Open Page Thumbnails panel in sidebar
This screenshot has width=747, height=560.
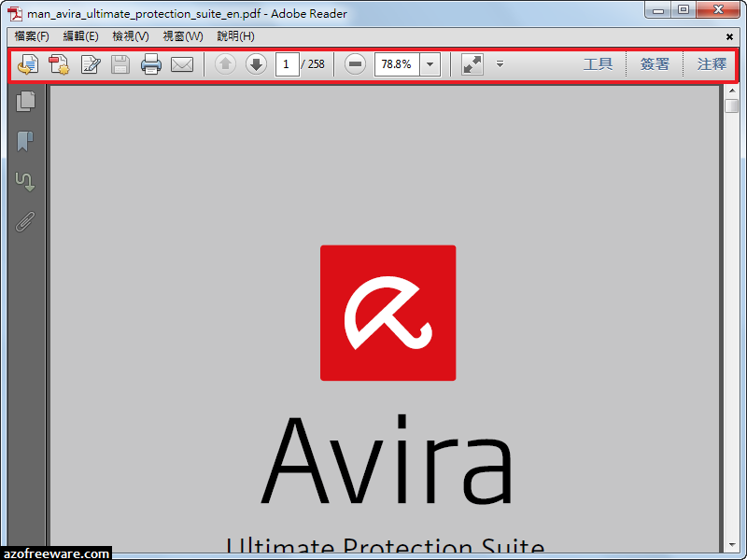(x=26, y=102)
